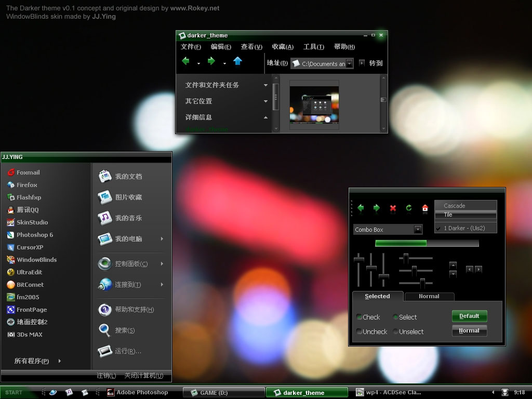532x399 pixels.
Task: Launch UltraEdit from the start menu
Action: (x=24, y=272)
